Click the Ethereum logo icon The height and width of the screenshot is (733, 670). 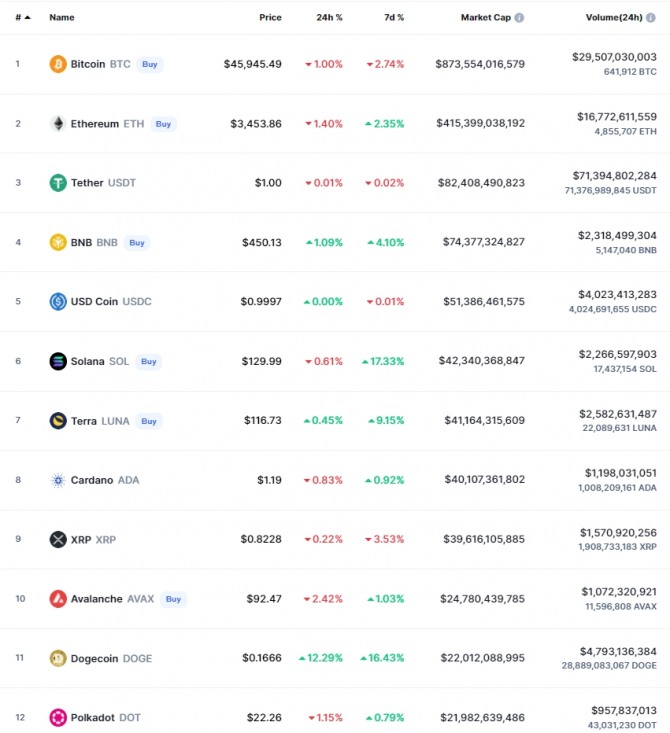pos(58,124)
